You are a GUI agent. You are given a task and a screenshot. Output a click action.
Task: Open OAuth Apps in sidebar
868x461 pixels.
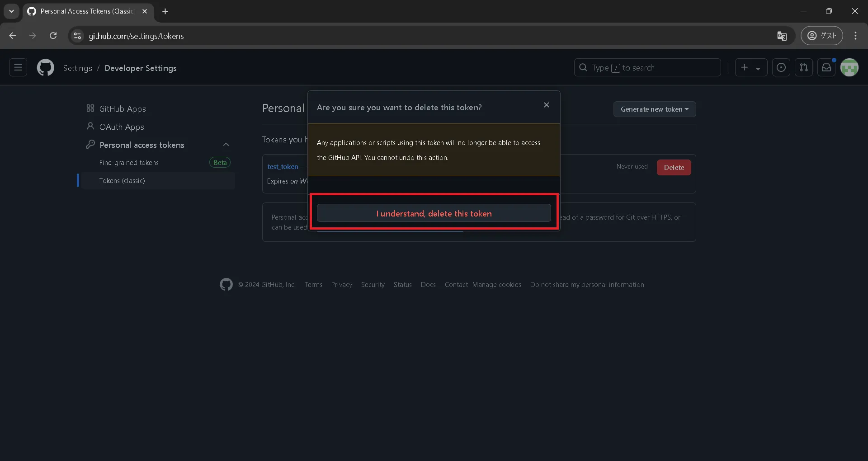[x=122, y=127]
